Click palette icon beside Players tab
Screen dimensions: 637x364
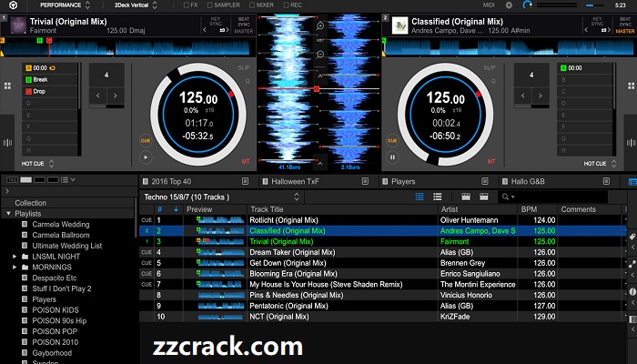point(485,181)
